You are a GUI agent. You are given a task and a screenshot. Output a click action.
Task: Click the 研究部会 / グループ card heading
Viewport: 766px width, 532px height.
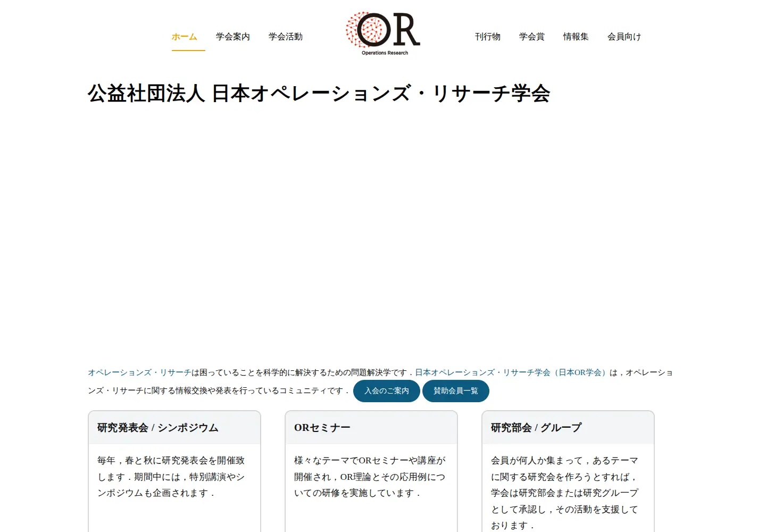point(536,428)
